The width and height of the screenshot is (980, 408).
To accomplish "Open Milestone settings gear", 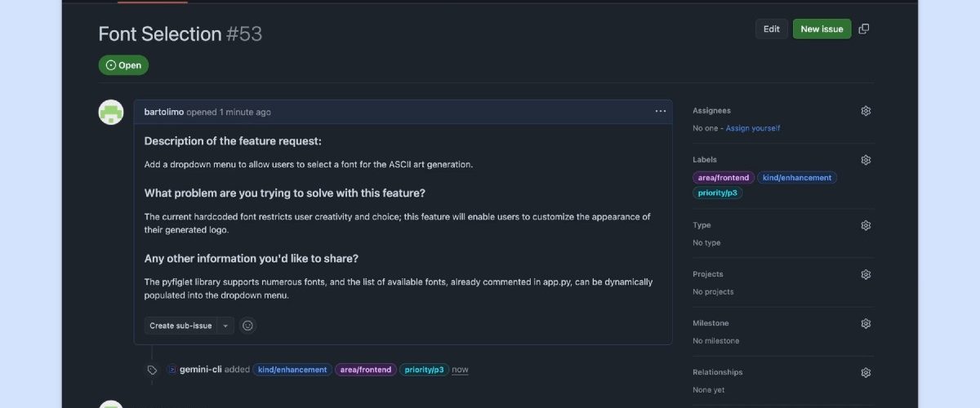I will pos(866,323).
